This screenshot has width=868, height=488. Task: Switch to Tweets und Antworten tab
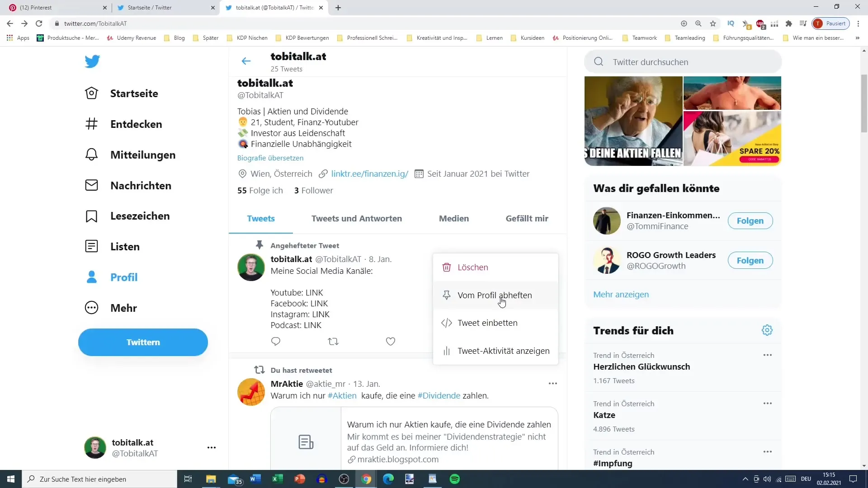click(x=357, y=219)
